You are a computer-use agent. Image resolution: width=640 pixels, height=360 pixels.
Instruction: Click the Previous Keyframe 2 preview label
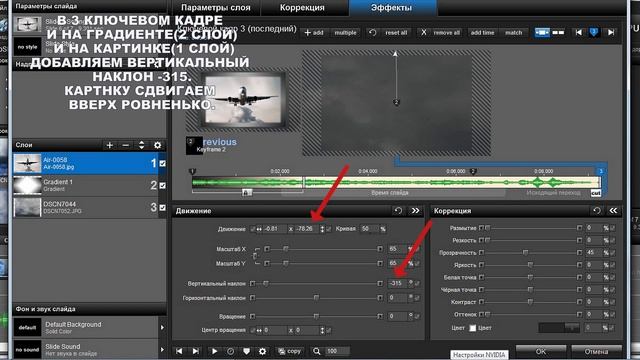pos(211,145)
